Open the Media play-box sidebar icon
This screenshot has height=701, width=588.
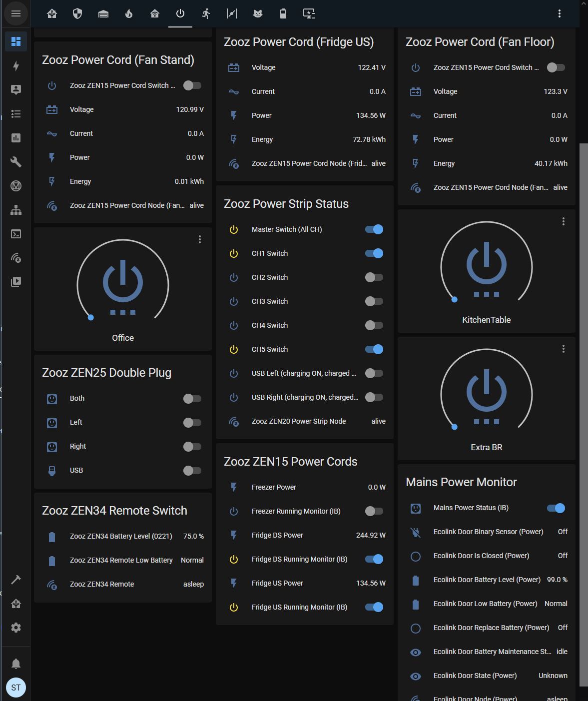[16, 282]
